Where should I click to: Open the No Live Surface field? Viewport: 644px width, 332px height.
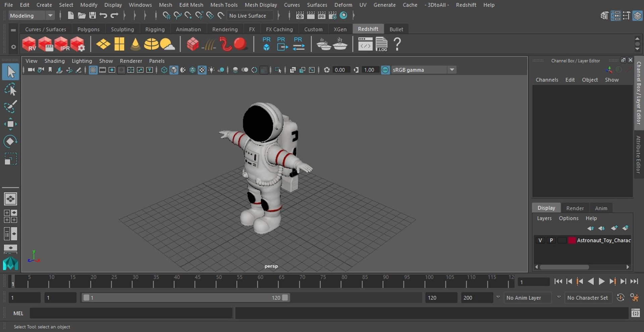click(250, 15)
